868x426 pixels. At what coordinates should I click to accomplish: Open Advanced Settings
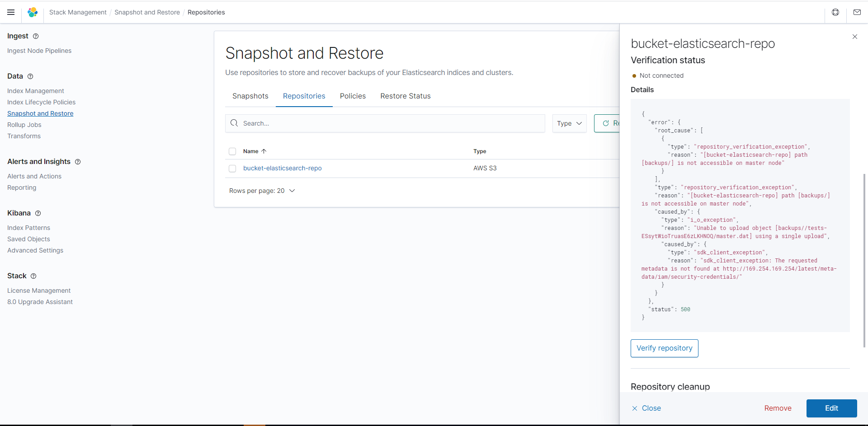click(x=35, y=250)
